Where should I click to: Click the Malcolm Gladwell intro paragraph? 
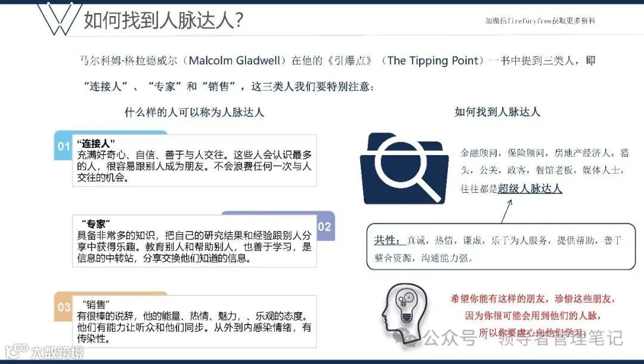pos(338,73)
